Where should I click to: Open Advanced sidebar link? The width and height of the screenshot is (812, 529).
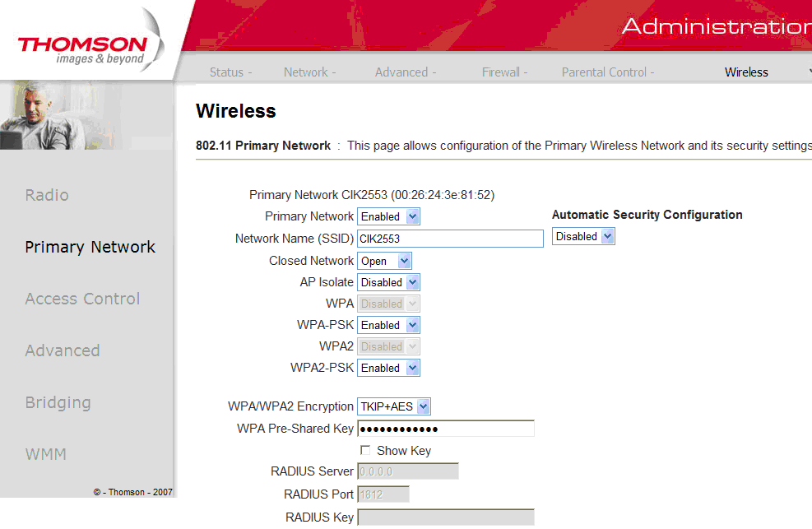click(x=63, y=350)
